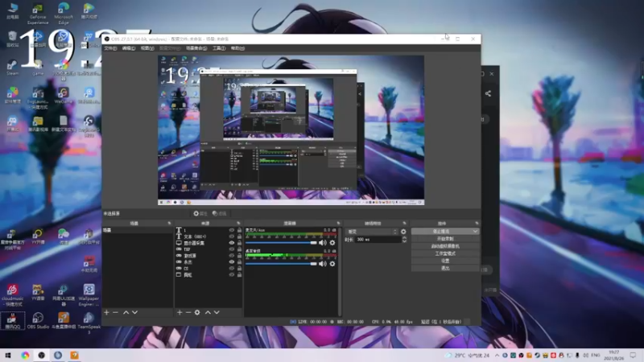Move selected source up with arrow icon

tap(208, 312)
